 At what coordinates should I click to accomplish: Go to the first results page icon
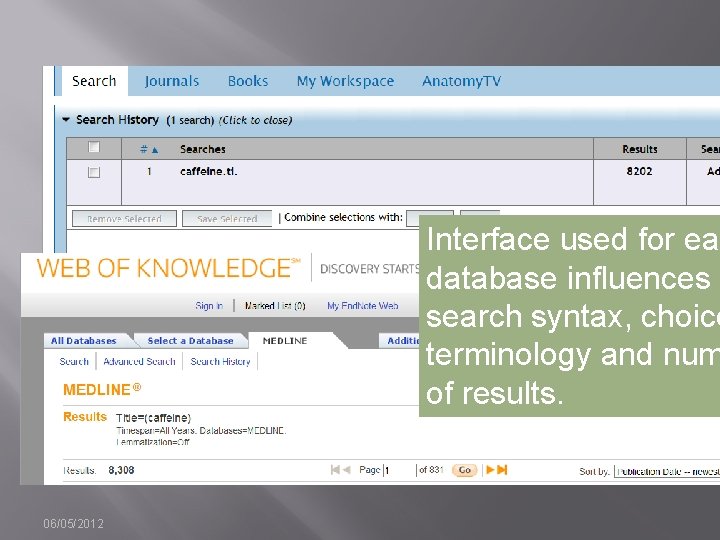(335, 470)
